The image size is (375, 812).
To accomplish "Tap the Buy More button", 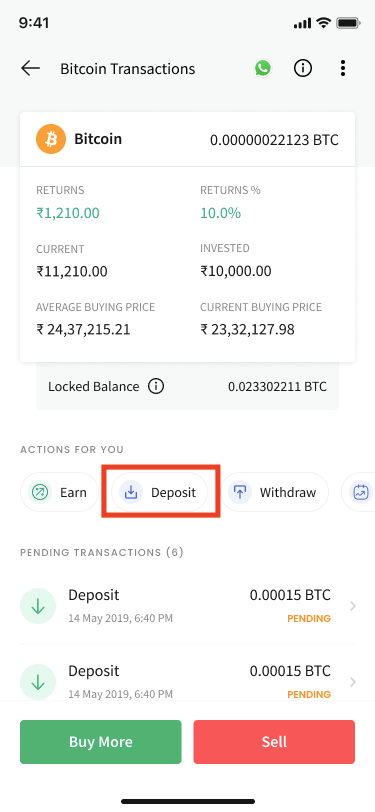I will [x=101, y=742].
